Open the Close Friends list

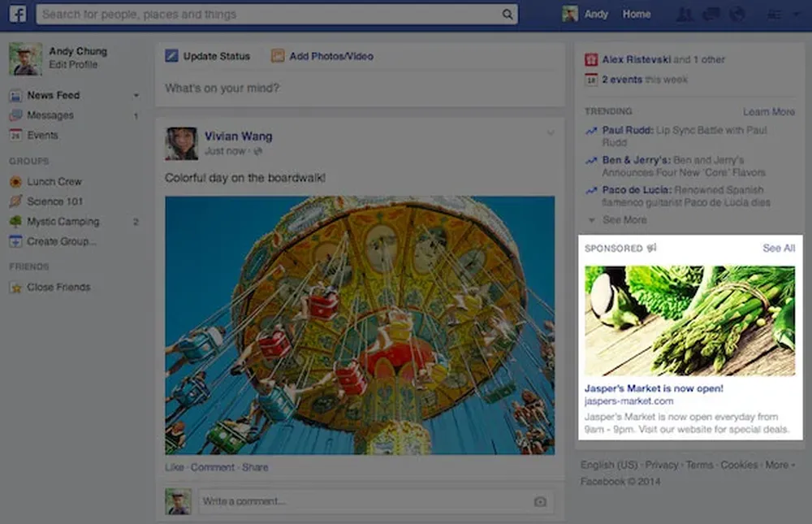pos(58,287)
